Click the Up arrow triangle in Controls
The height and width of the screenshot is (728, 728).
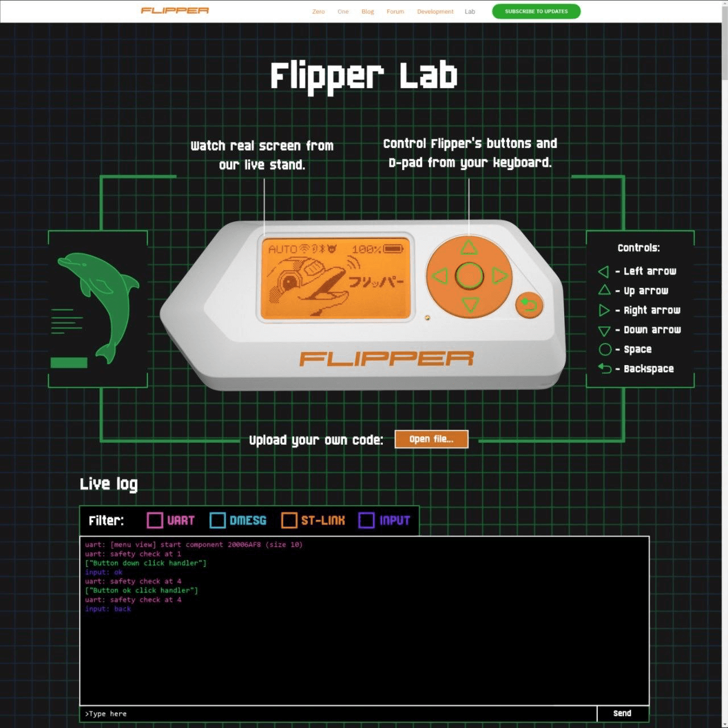tap(604, 290)
